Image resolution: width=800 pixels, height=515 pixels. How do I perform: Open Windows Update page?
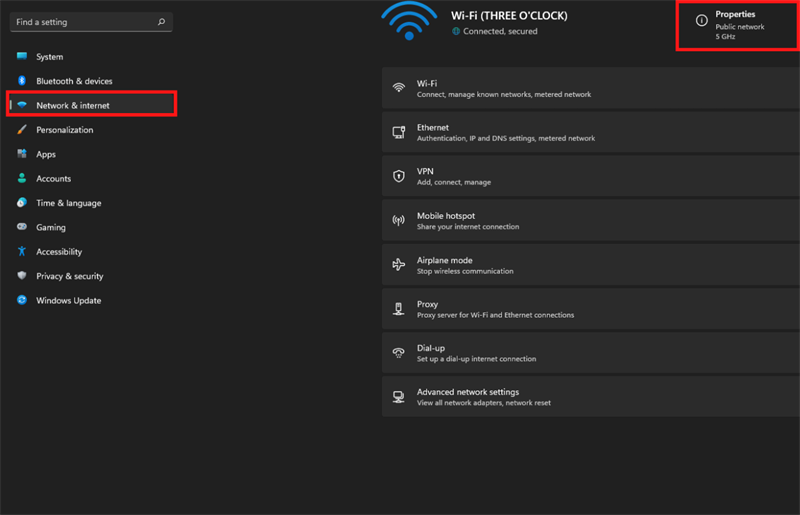click(x=91, y=300)
